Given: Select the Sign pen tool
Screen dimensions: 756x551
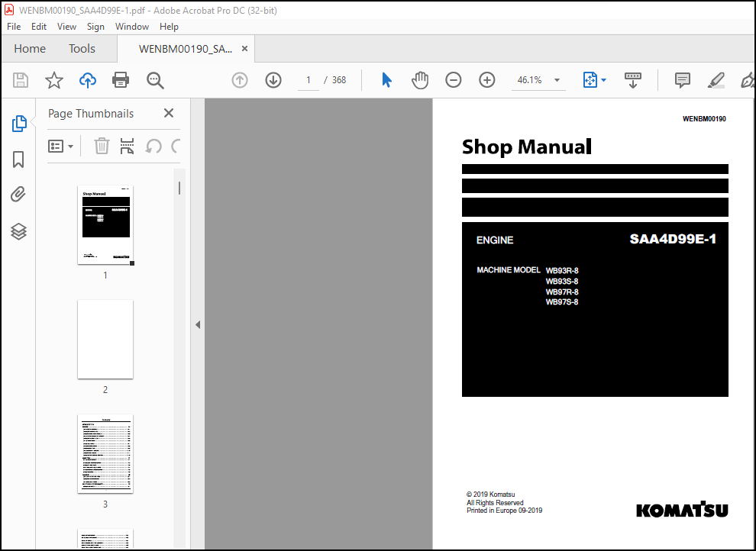Looking at the screenshot, I should (x=748, y=80).
